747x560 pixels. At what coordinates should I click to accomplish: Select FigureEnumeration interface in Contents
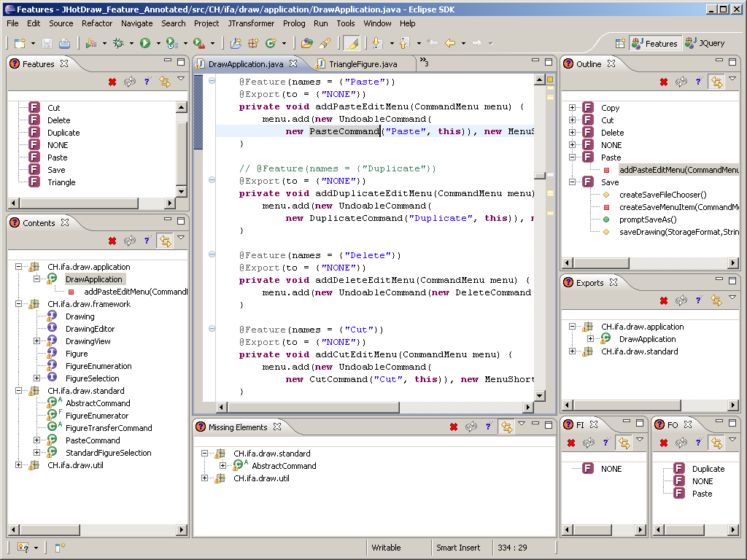click(x=98, y=366)
